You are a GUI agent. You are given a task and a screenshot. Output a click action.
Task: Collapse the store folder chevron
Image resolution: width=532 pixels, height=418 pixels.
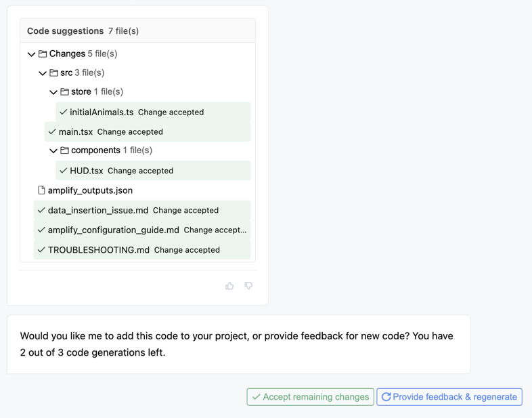[53, 92]
